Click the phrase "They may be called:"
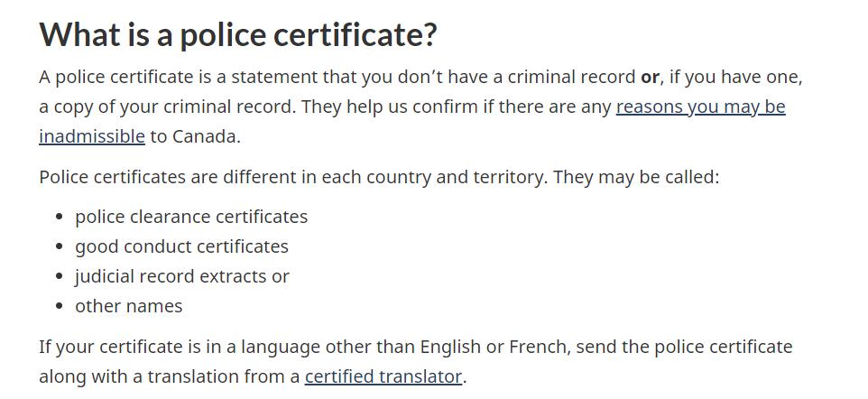The image size is (868, 399). click(x=636, y=176)
